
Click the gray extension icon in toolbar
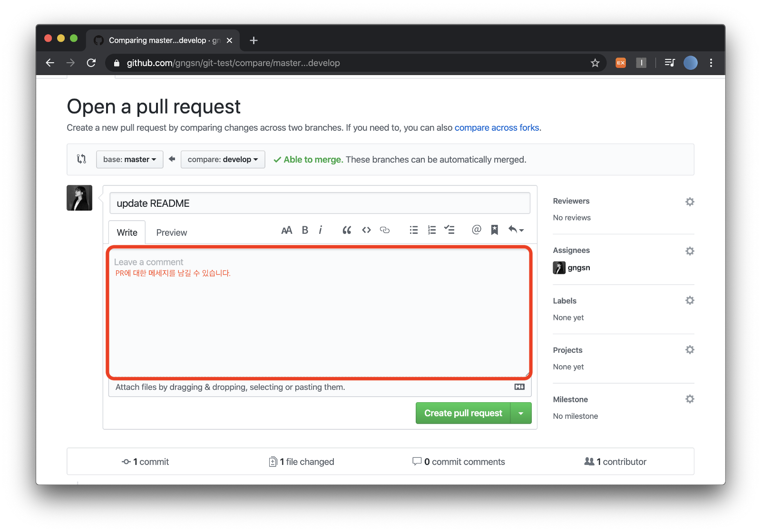tap(641, 63)
